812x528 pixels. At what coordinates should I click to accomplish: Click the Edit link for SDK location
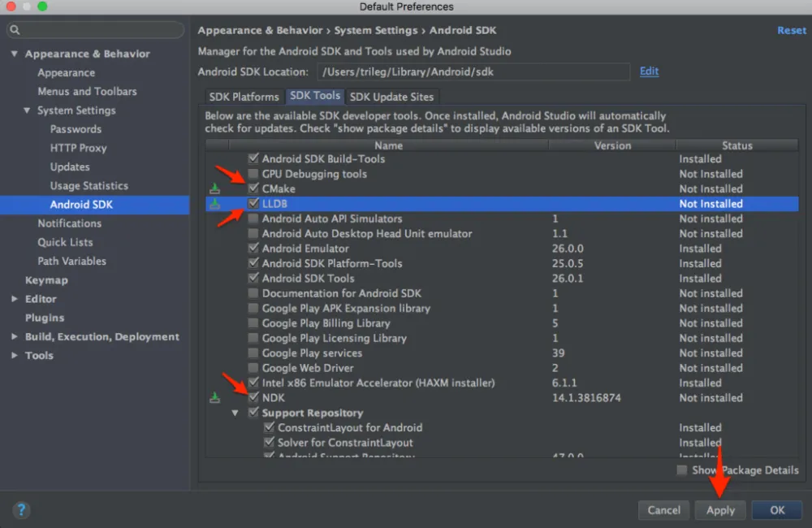pos(649,71)
